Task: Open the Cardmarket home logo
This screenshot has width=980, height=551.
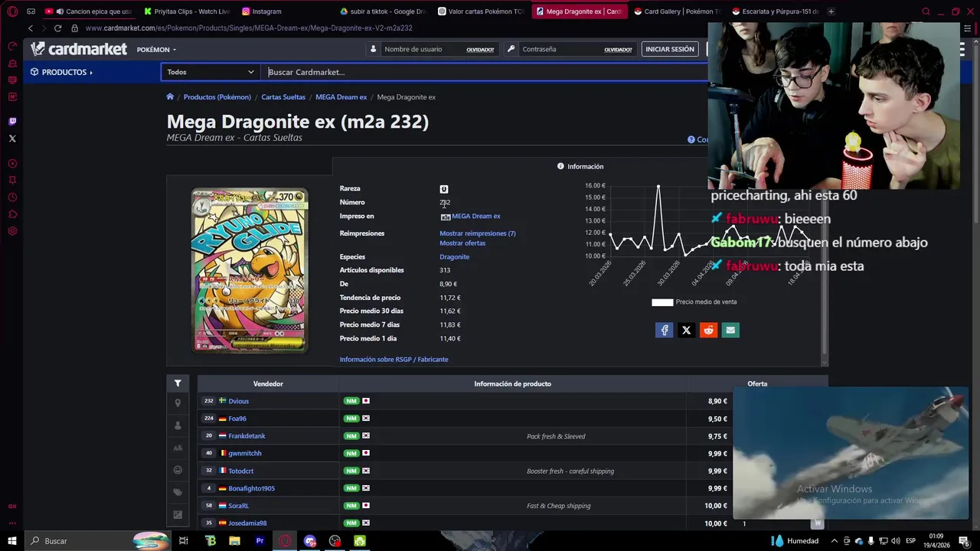Action: [x=79, y=49]
